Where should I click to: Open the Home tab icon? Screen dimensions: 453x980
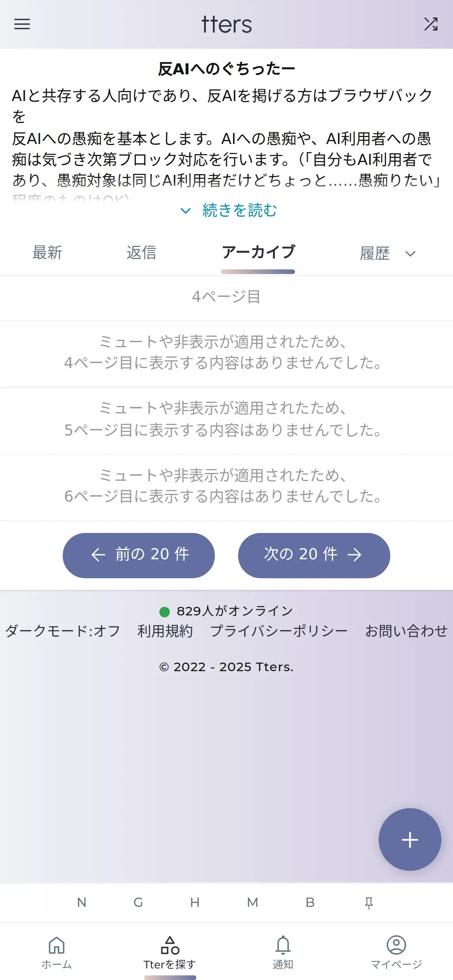click(x=57, y=945)
